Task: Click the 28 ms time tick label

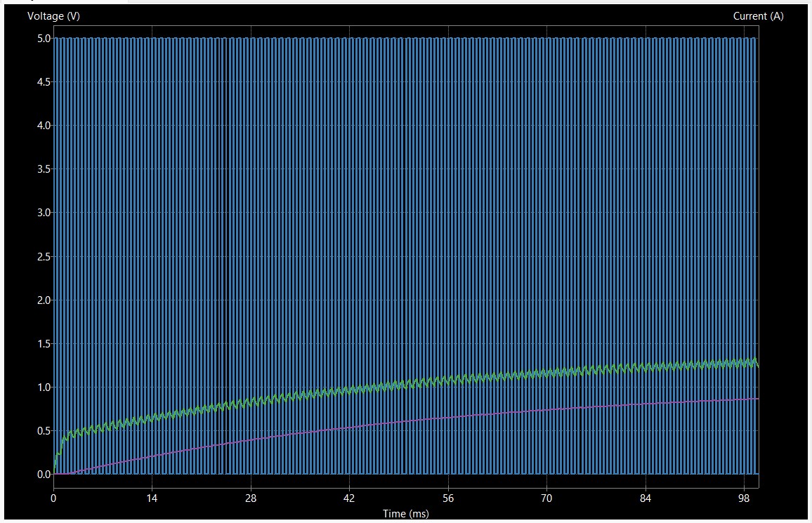Action: [x=251, y=498]
